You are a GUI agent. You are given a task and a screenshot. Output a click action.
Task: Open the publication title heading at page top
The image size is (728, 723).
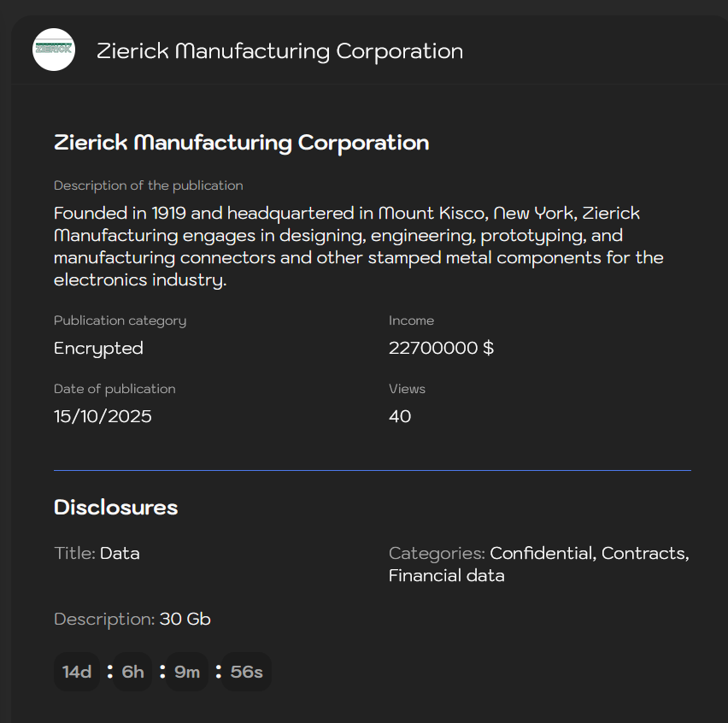[241, 143]
